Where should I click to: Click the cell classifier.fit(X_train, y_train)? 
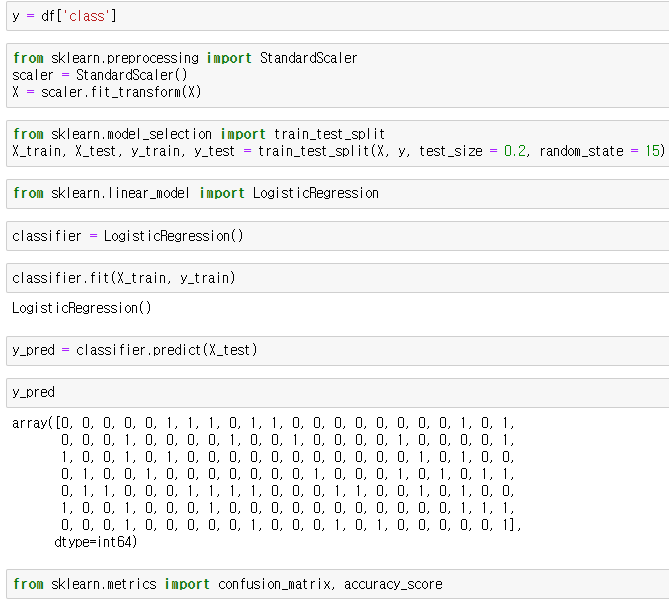coord(337,278)
